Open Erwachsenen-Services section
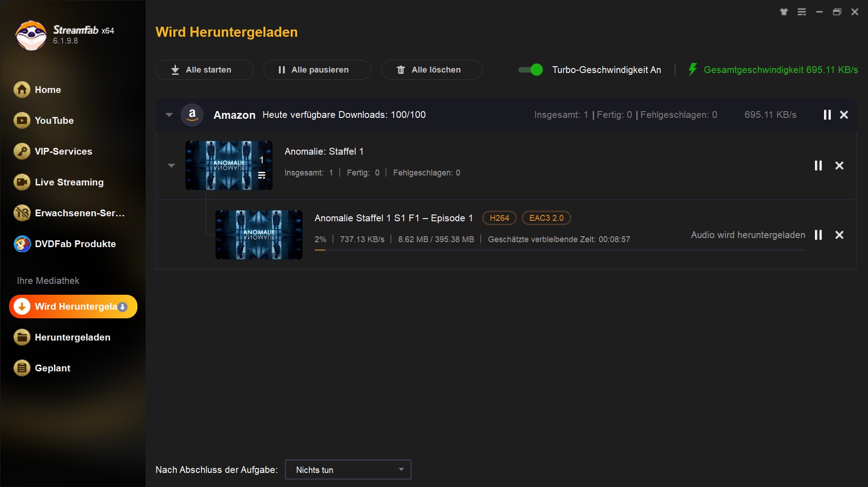Image resolution: width=868 pixels, height=487 pixels. (x=73, y=213)
